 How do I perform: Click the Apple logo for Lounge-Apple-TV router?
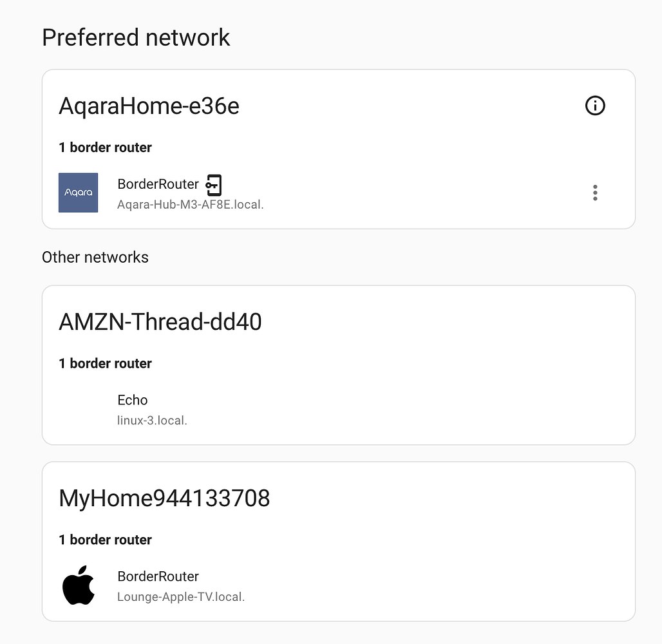(79, 585)
